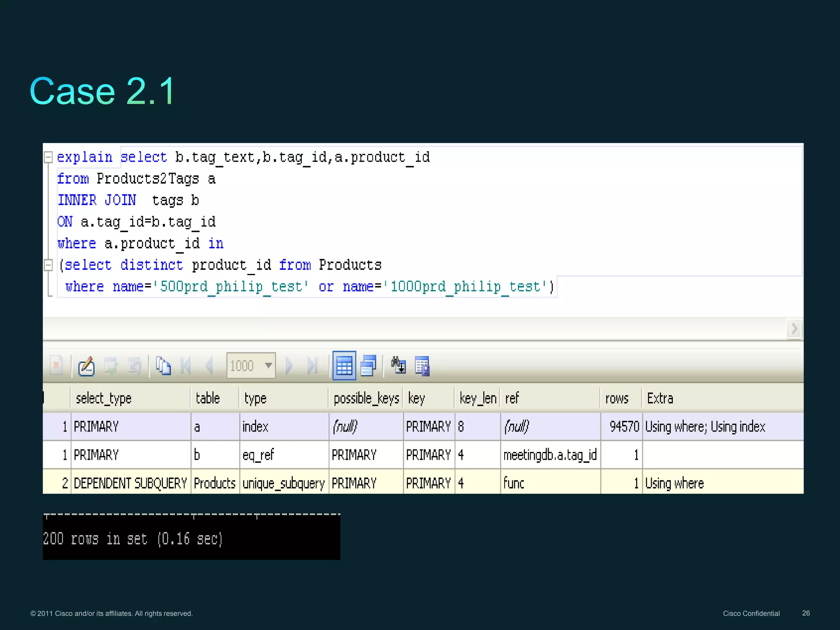
Task: Click the Extra column header
Action: (x=660, y=398)
